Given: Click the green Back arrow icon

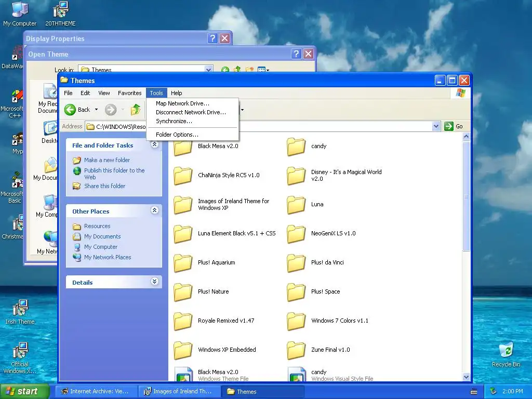Looking at the screenshot, I should tap(70, 110).
